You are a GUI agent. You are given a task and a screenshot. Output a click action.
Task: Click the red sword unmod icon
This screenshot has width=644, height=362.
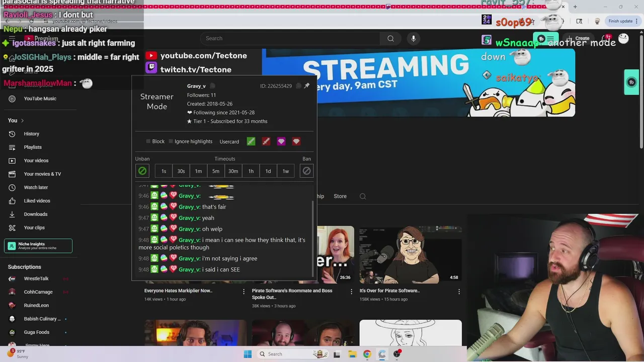tap(266, 141)
